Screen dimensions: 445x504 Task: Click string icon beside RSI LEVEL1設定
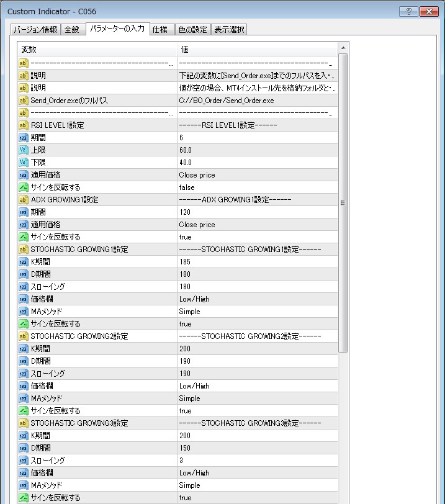click(x=23, y=125)
